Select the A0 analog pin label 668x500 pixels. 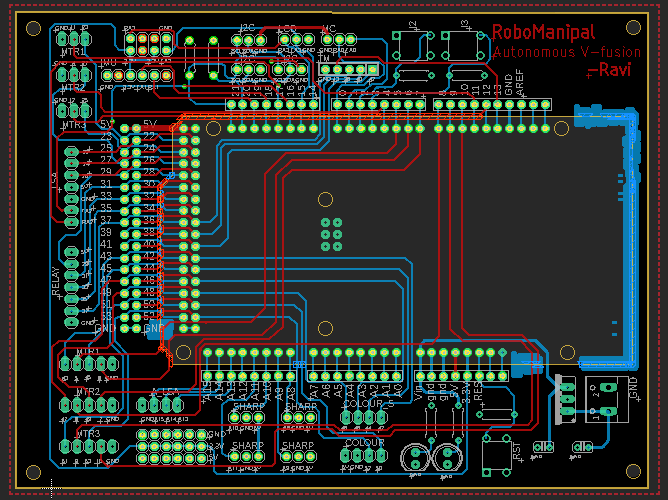pos(397,391)
